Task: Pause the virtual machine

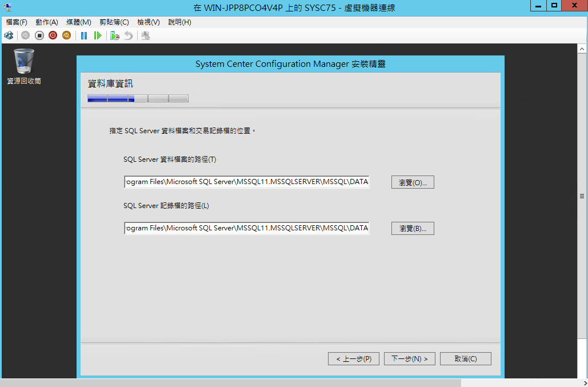Action: pos(84,35)
